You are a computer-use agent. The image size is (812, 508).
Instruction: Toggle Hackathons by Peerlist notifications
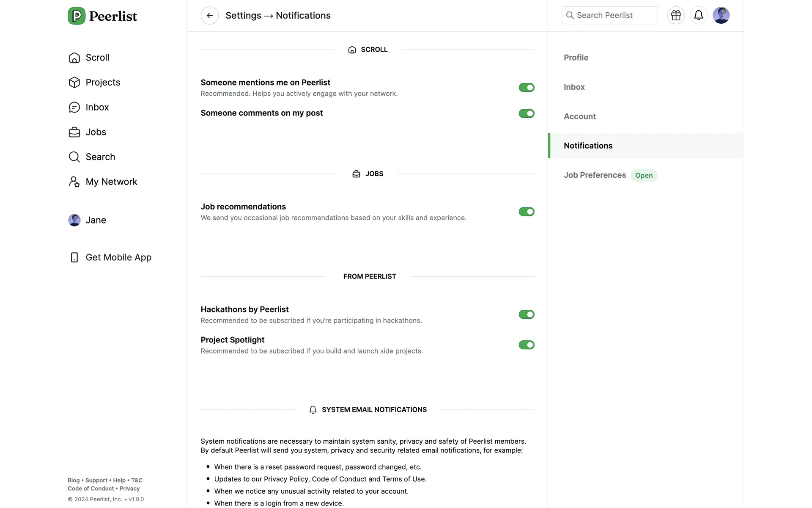coord(526,315)
